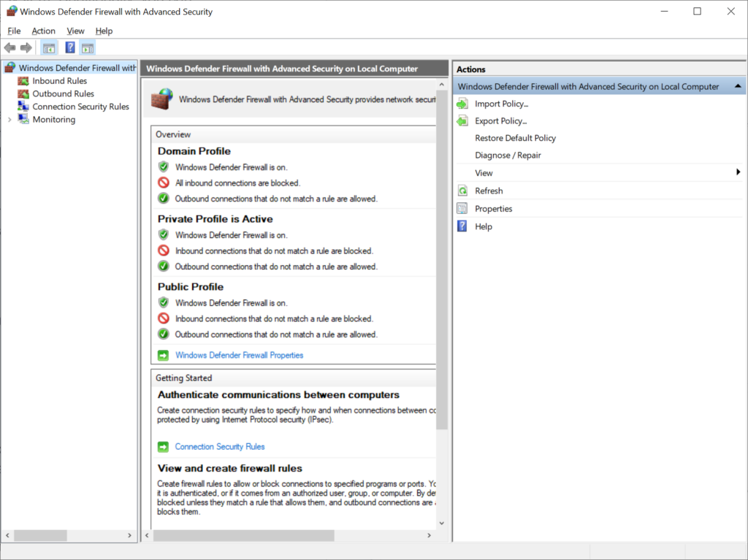The image size is (748, 560).
Task: Click the Help toolbar icon
Action: tap(69, 47)
